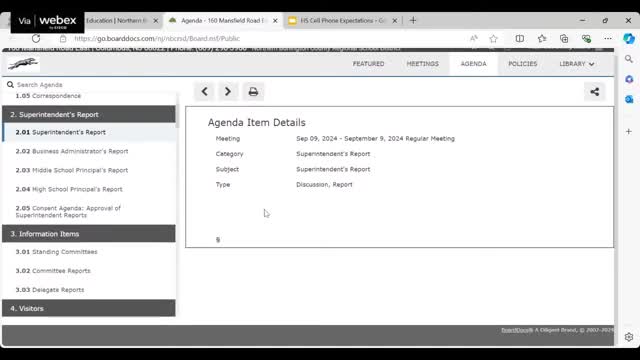Switch to the Meetings tab
The width and height of the screenshot is (640, 360).
422,64
